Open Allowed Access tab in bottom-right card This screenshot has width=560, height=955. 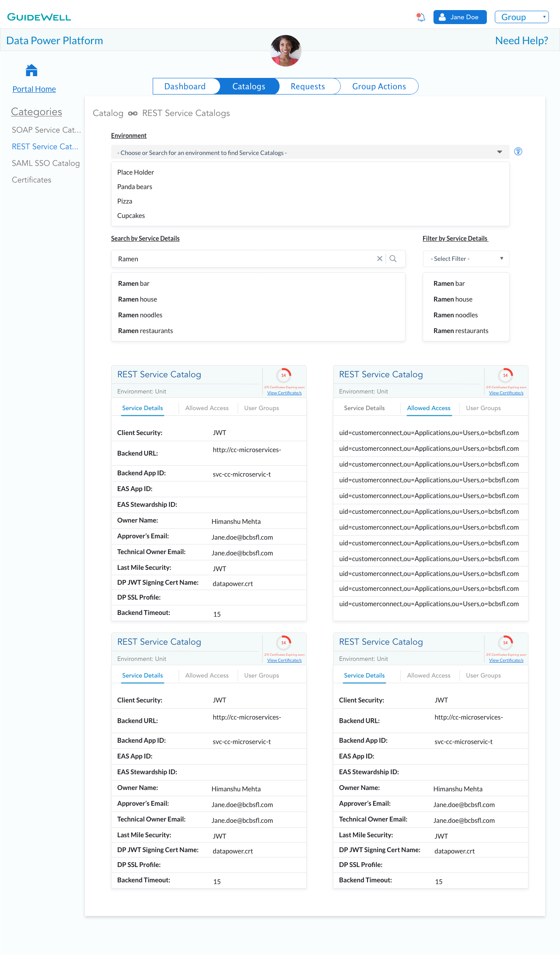429,675
